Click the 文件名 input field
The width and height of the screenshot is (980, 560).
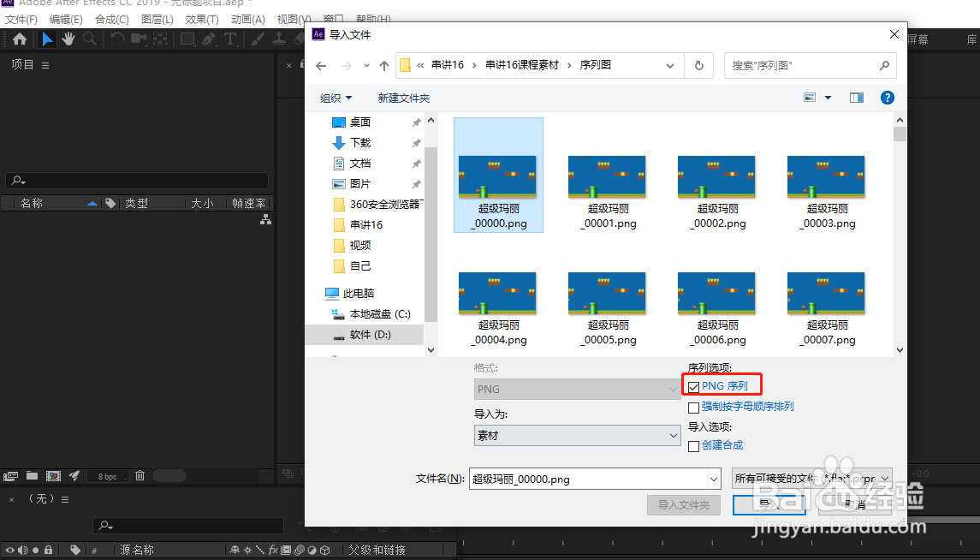point(589,480)
